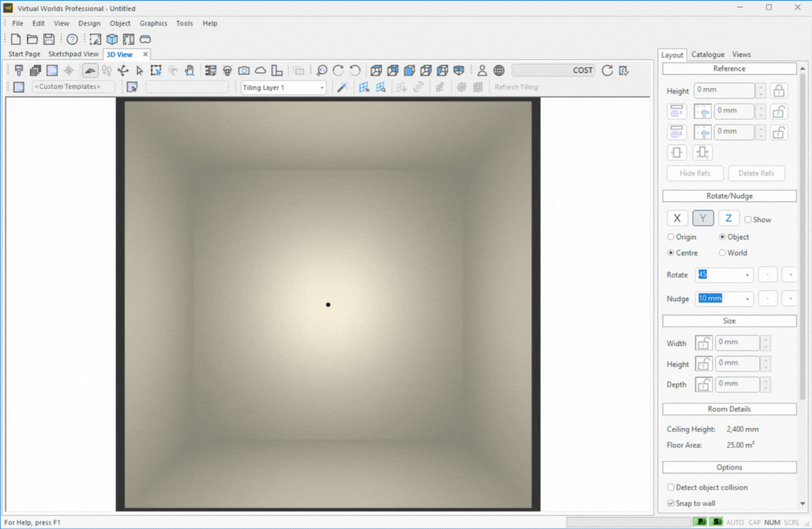Toggle the X axis button

pyautogui.click(x=677, y=218)
